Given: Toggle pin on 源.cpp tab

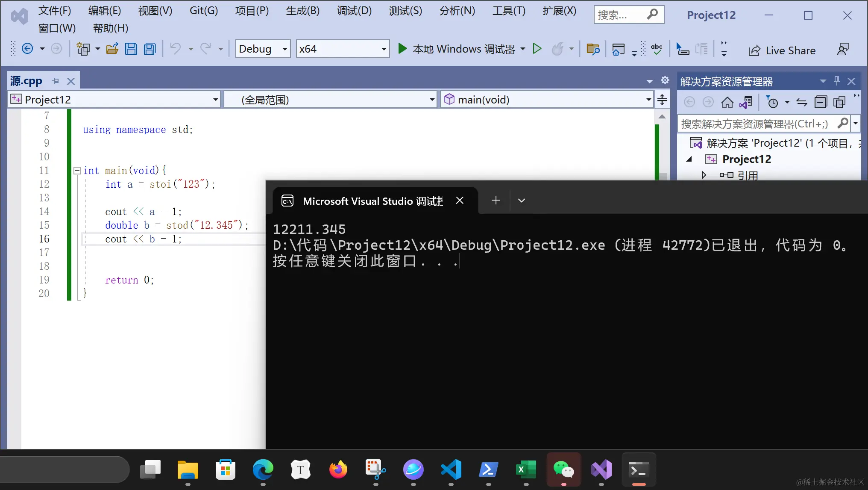Looking at the screenshot, I should pos(56,81).
